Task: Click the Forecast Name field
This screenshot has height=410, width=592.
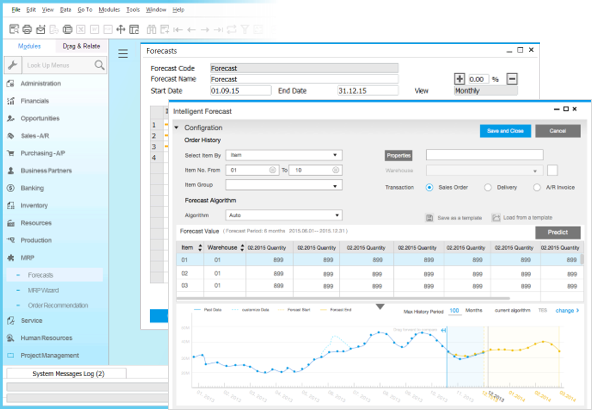Action: pyautogui.click(x=304, y=79)
